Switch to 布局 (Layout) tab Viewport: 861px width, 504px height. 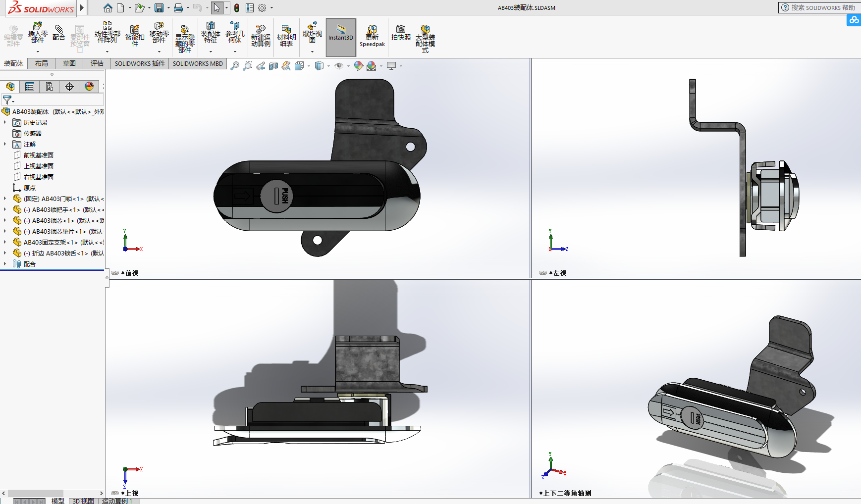point(42,63)
